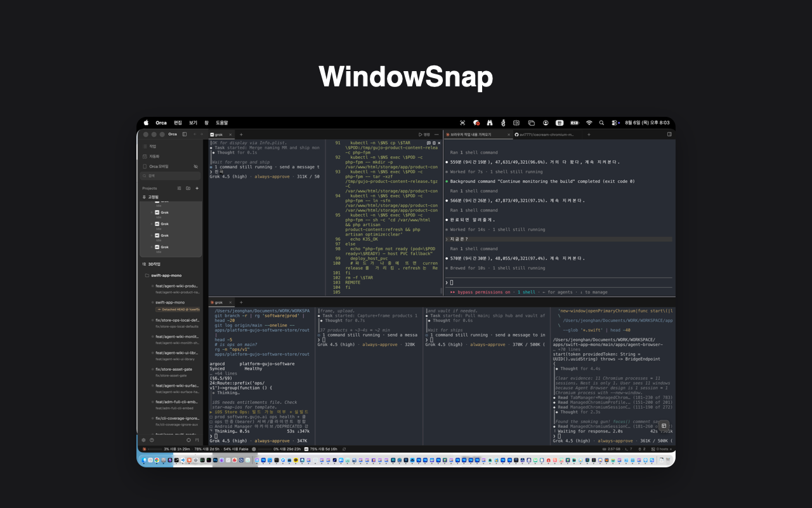Open Finder from the Dock
This screenshot has height=508, width=812.
coord(145,460)
